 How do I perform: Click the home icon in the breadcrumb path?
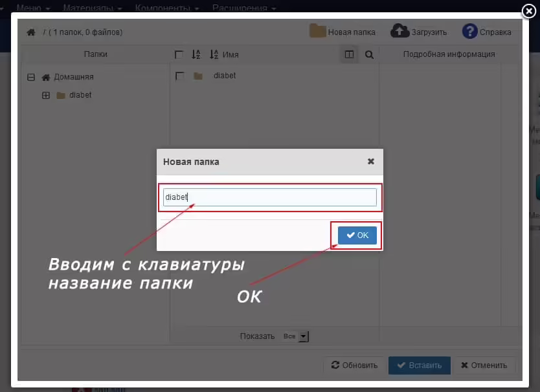(x=31, y=32)
